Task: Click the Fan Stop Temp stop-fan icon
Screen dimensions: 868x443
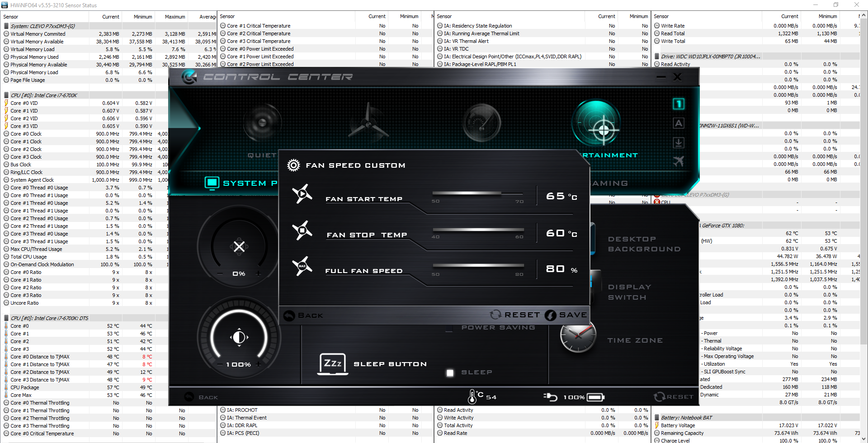Action: coord(302,231)
